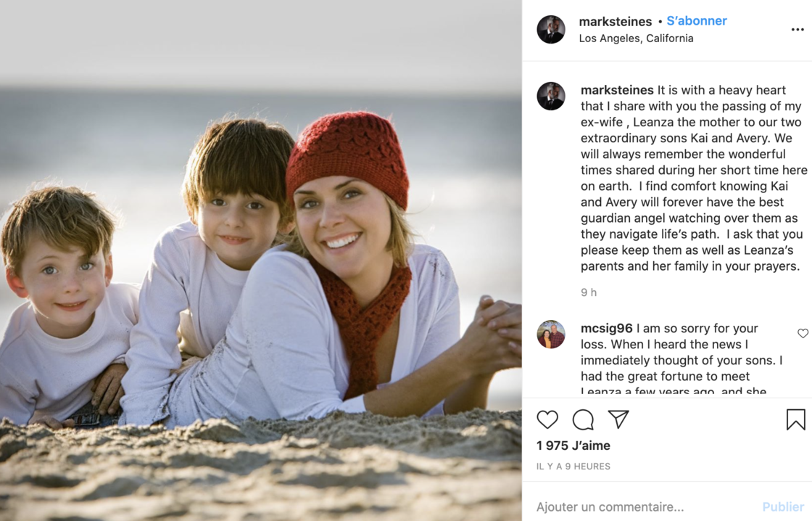Submit the comment with Publier

tap(783, 506)
